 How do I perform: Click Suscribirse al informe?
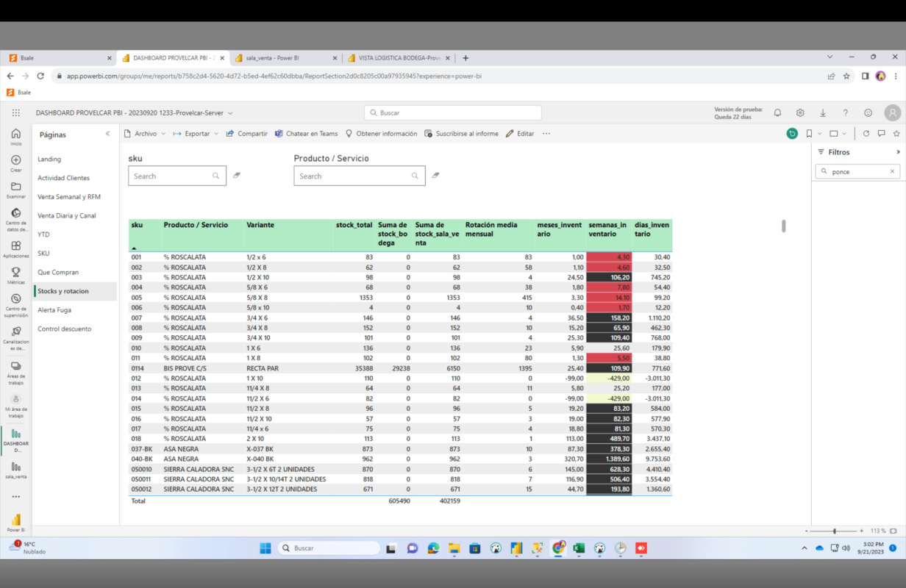461,134
